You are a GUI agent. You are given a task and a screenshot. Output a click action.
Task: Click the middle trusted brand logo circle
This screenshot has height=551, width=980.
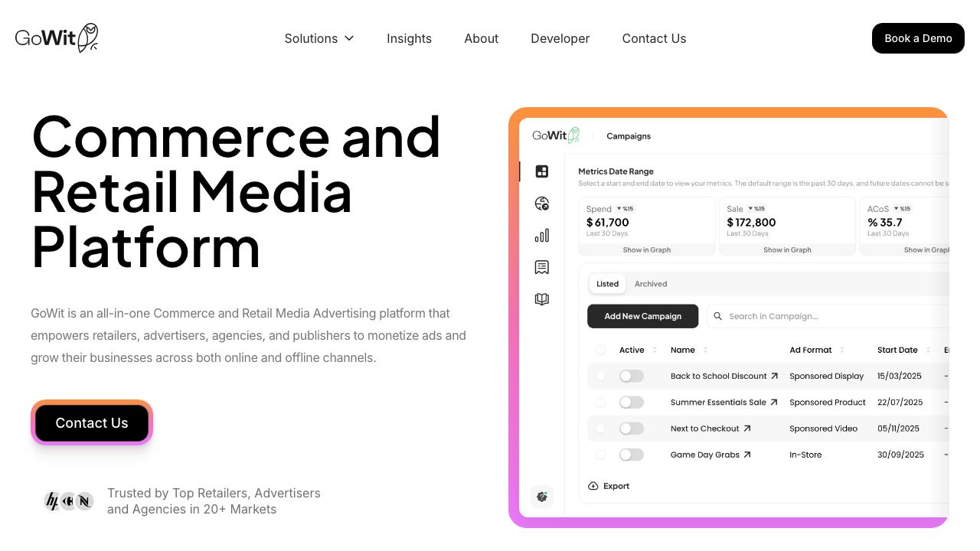coord(68,501)
